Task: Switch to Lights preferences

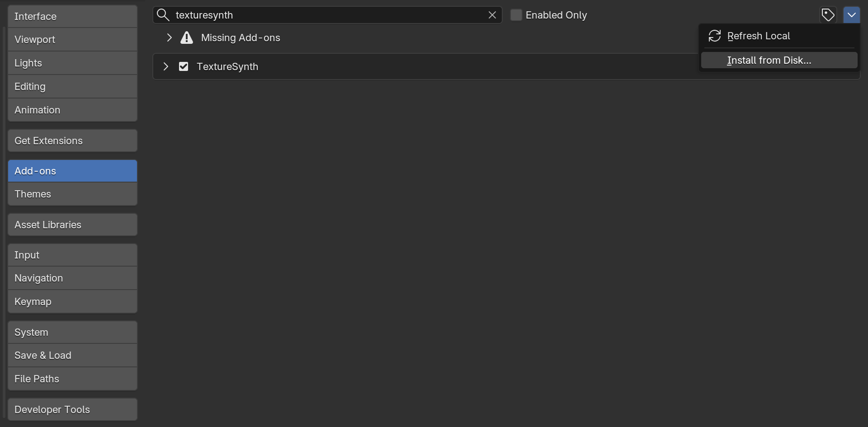Action: tap(72, 63)
